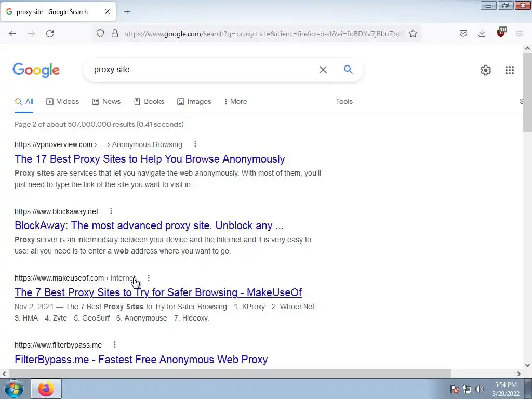Open the Action Center flag tray icon
The image size is (532, 399).
coord(455,389)
